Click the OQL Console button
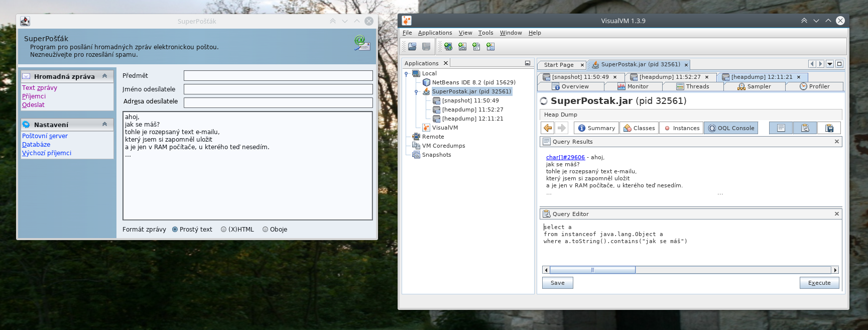 tap(731, 128)
